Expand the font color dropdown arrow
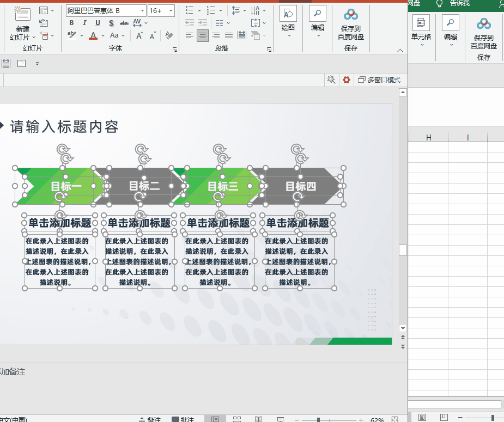Screen dimensions: 504x422 103,35
